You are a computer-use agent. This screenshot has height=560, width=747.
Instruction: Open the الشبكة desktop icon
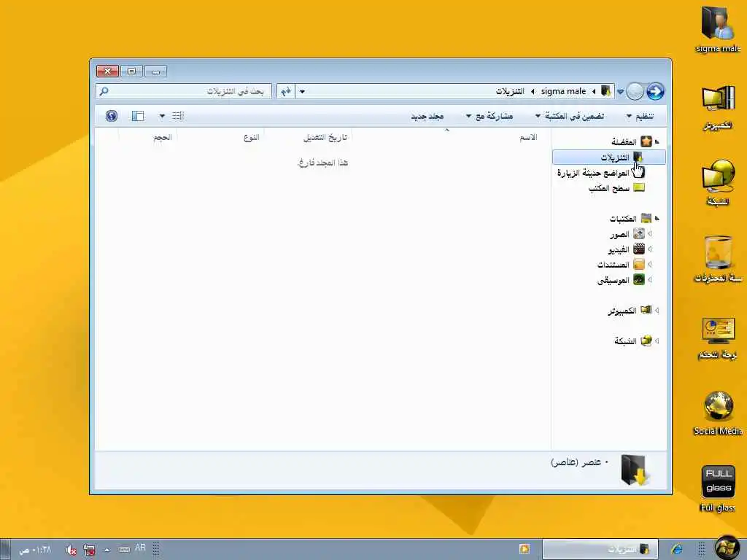pos(718,182)
